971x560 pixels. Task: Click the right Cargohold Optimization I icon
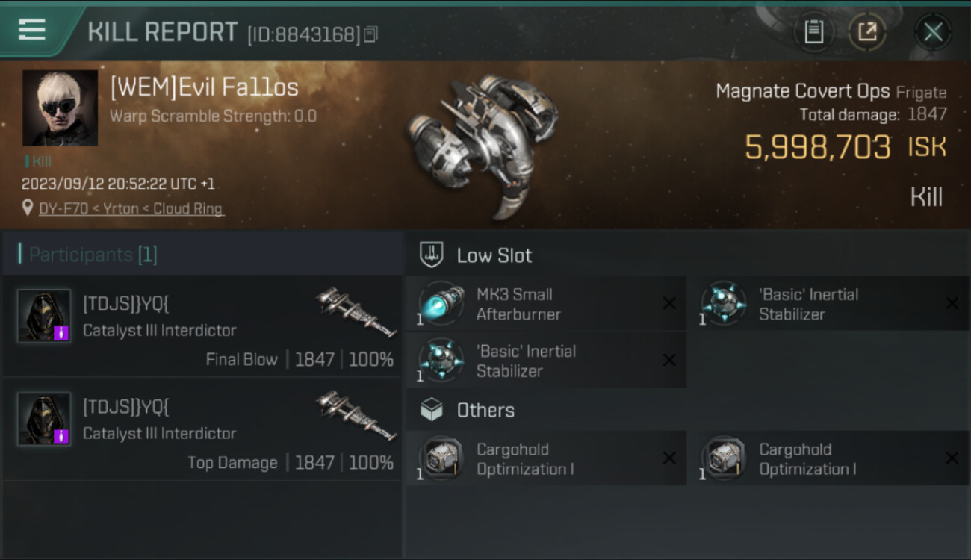723,458
